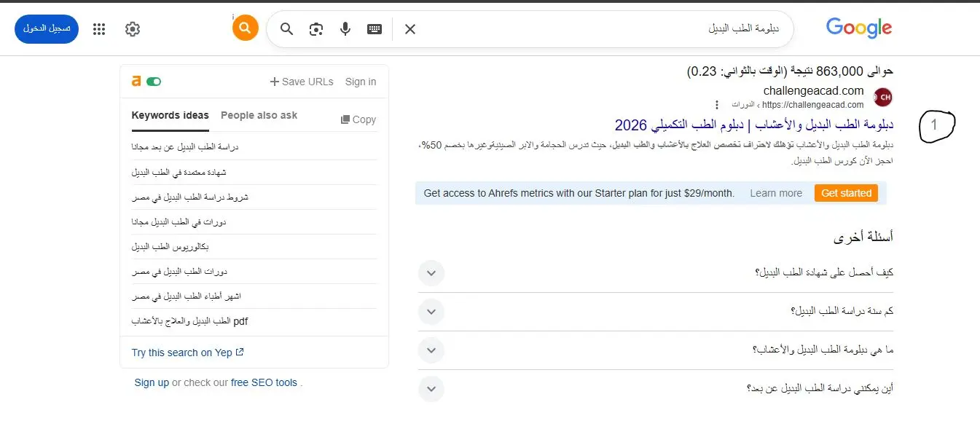
Task: Click the magnifier search icon in search box
Action: tap(287, 29)
